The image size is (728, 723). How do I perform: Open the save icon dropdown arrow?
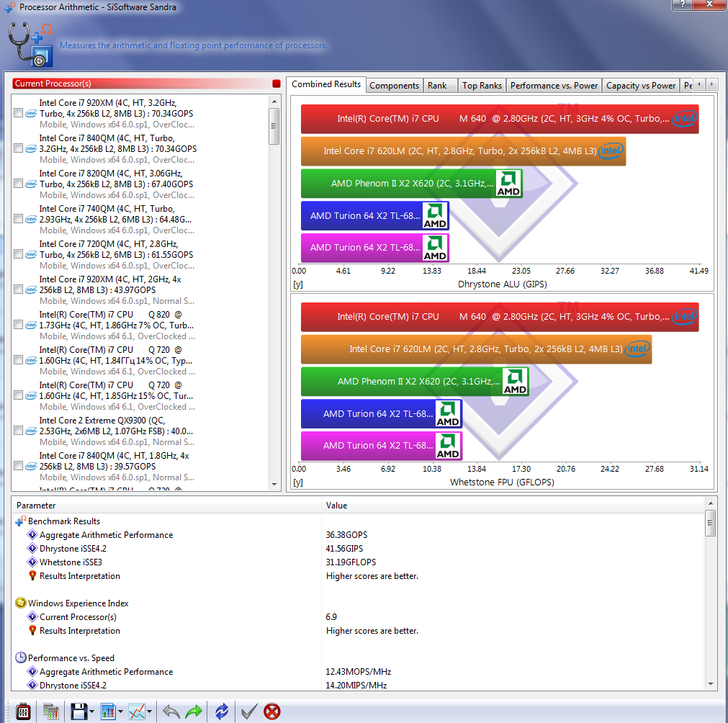tap(91, 711)
